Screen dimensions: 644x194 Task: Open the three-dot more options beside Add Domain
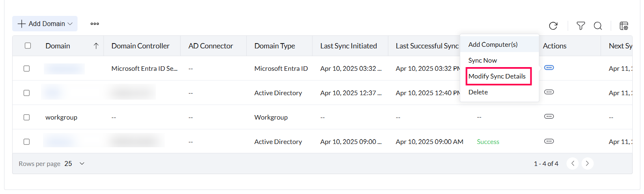(x=95, y=24)
